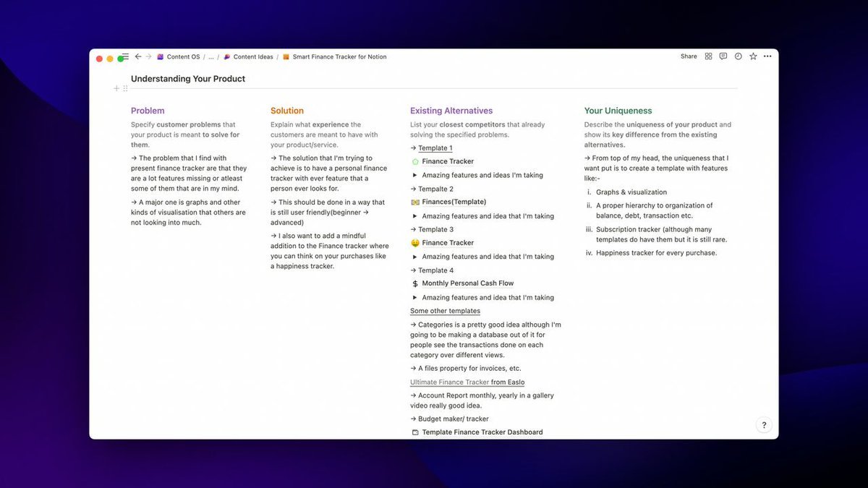Click the Template 1 underlined text

(x=435, y=148)
